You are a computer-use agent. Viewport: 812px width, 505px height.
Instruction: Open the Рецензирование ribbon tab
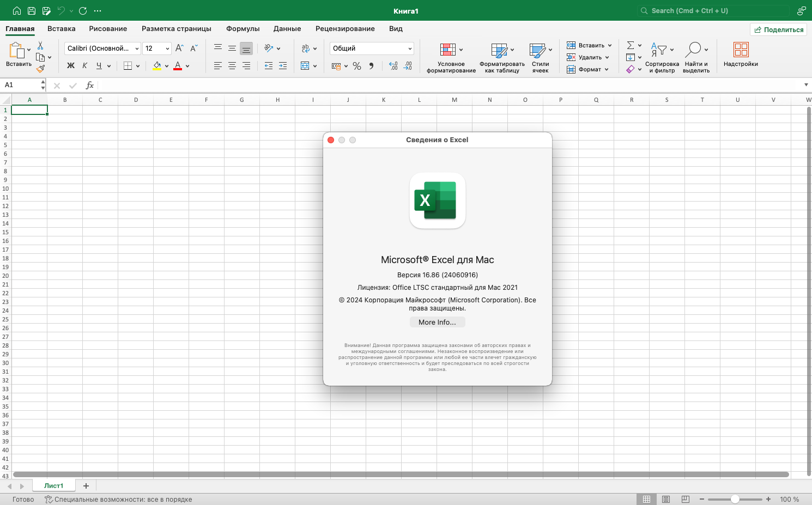pos(345,29)
